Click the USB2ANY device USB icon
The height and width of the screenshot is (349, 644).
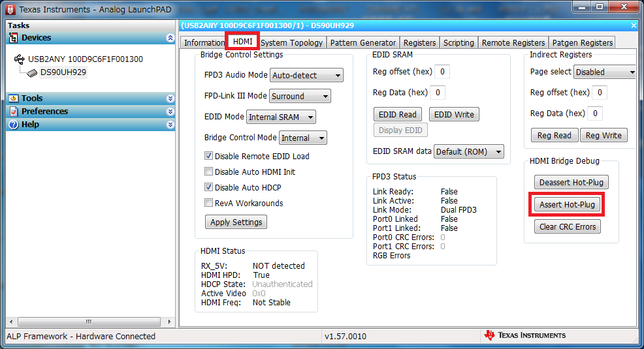20,59
